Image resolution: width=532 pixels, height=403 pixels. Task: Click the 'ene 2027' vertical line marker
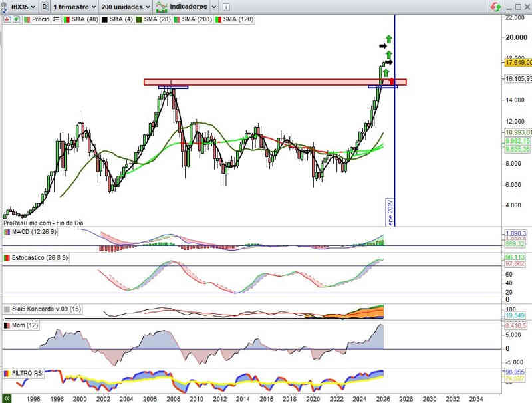(391, 211)
